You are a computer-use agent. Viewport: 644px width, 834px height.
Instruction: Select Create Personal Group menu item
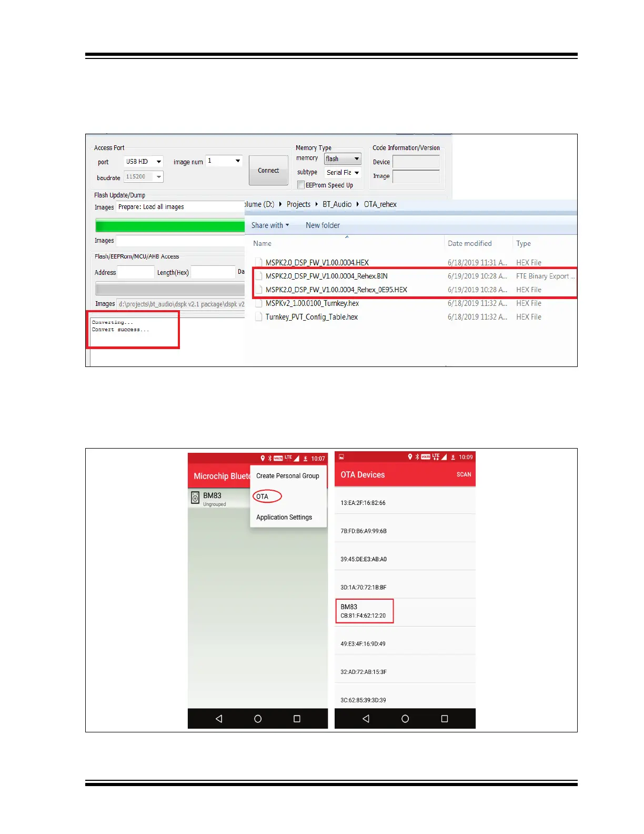click(288, 475)
